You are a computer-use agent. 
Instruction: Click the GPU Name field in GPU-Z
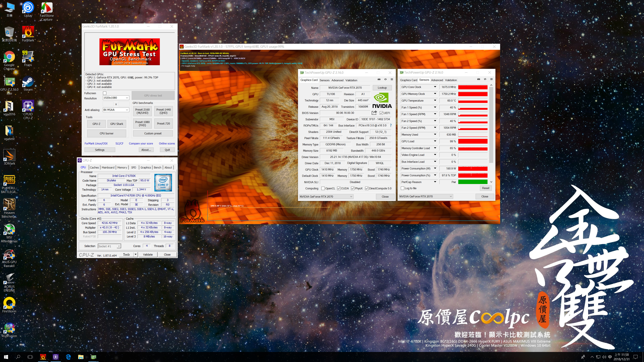click(x=345, y=88)
